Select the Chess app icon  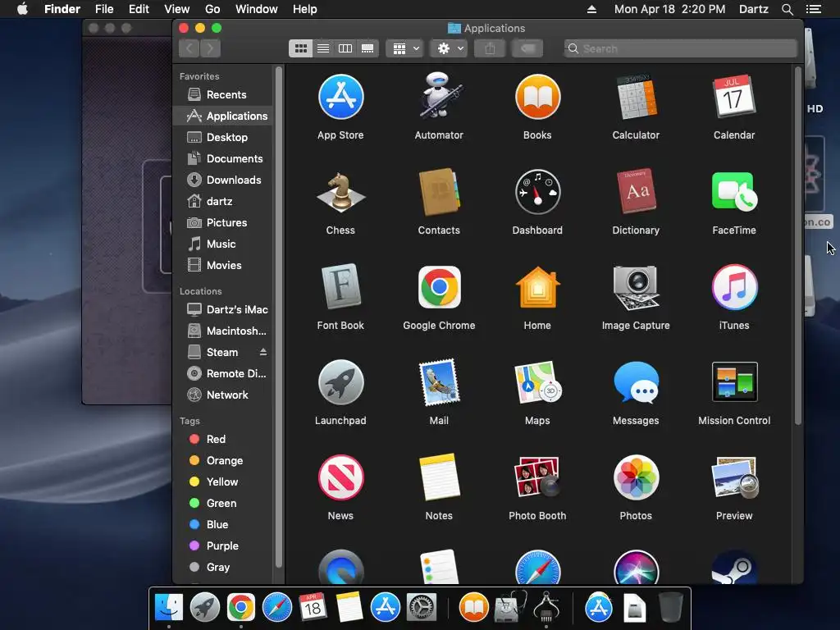pos(340,193)
